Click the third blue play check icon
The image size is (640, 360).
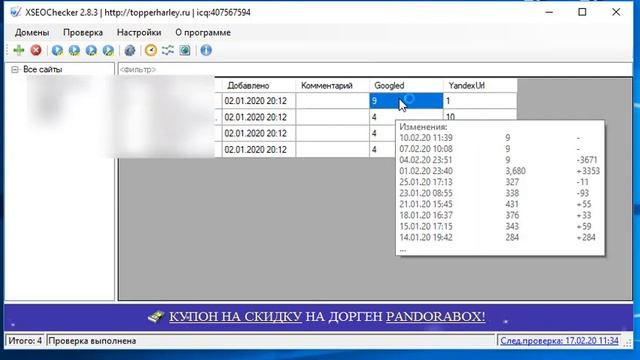tap(91, 50)
